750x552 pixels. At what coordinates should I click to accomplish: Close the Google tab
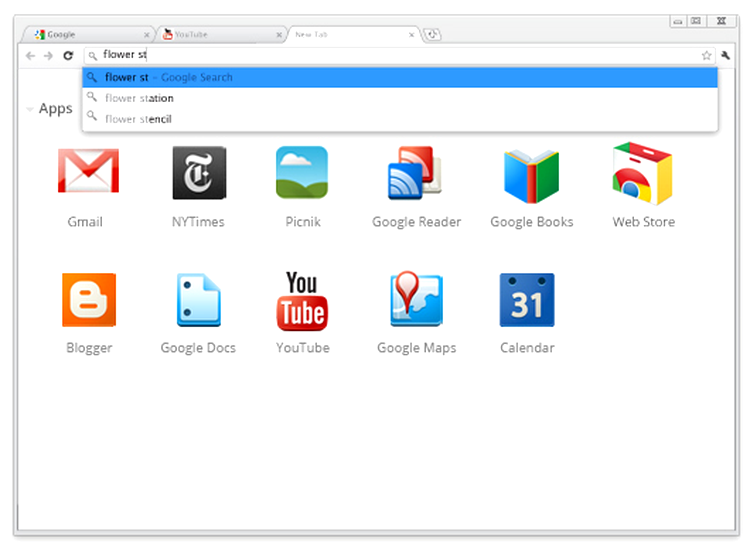(x=147, y=35)
